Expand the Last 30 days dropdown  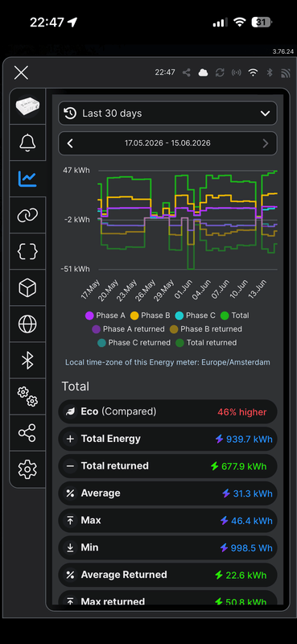click(x=167, y=114)
